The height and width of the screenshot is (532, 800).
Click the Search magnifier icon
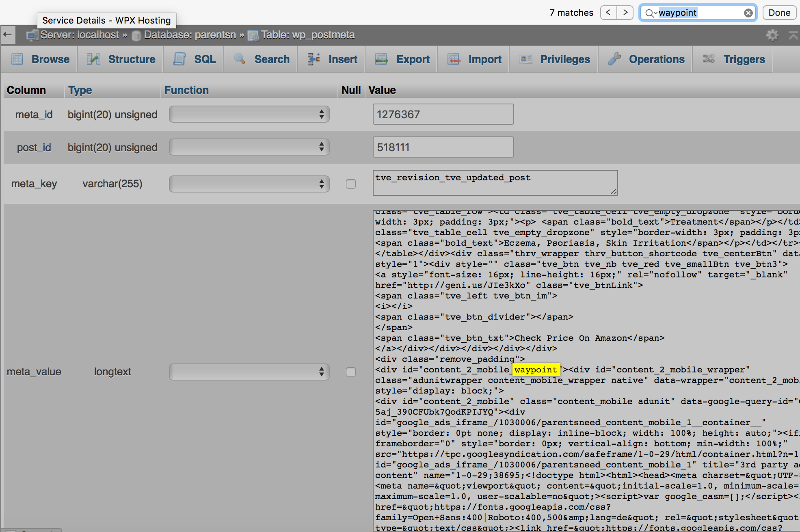click(x=240, y=59)
